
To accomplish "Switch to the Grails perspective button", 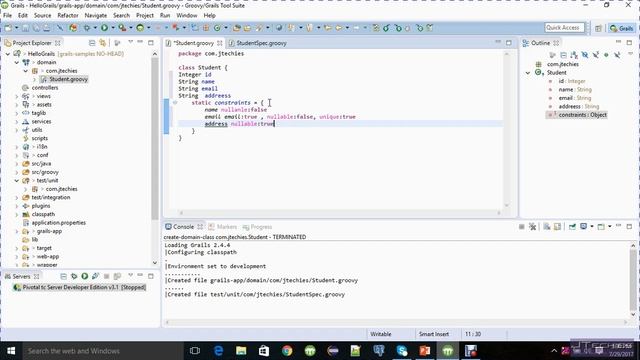I will pyautogui.click(x=621, y=28).
